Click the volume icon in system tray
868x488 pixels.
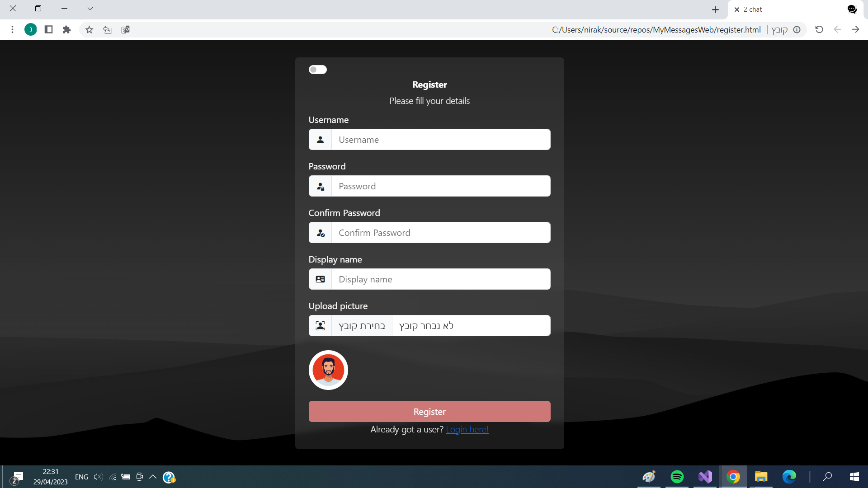[x=98, y=477]
